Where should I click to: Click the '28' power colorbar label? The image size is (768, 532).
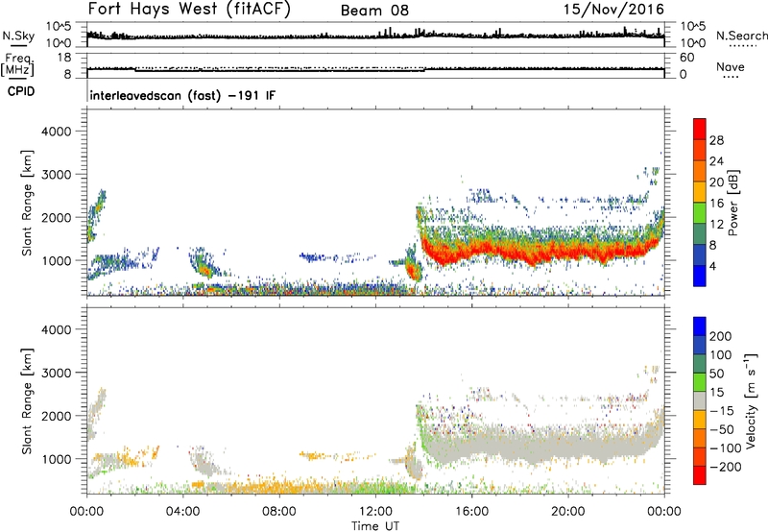pyautogui.click(x=716, y=140)
